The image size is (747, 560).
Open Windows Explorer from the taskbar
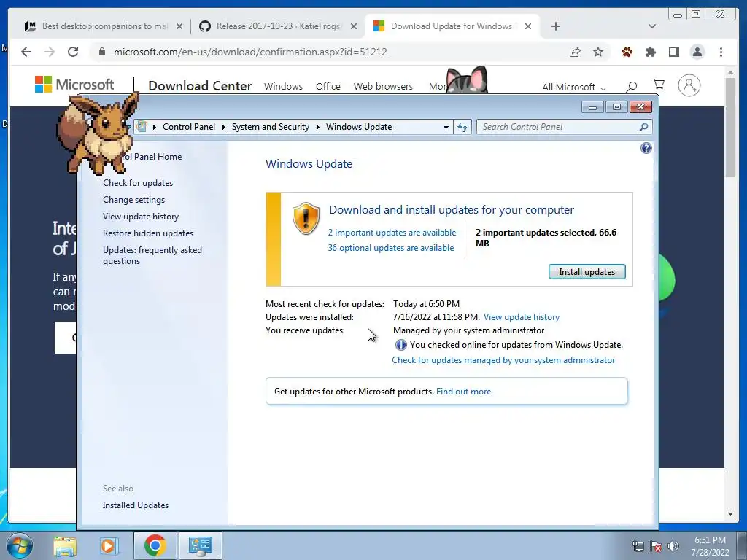coord(65,545)
